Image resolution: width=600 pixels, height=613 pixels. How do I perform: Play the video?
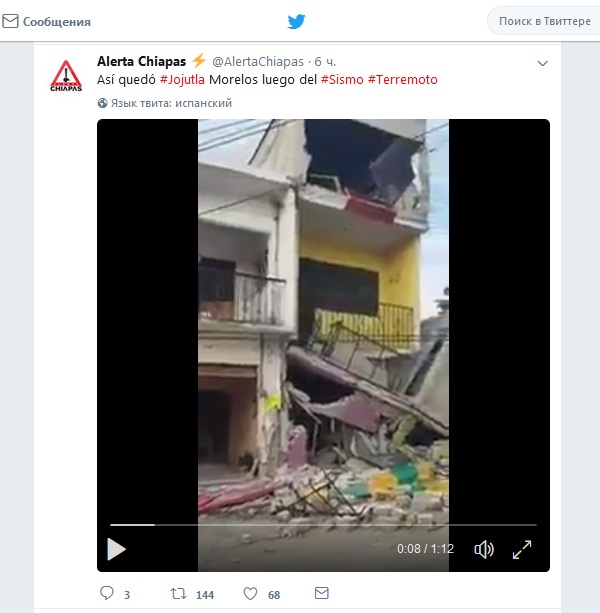(x=116, y=549)
